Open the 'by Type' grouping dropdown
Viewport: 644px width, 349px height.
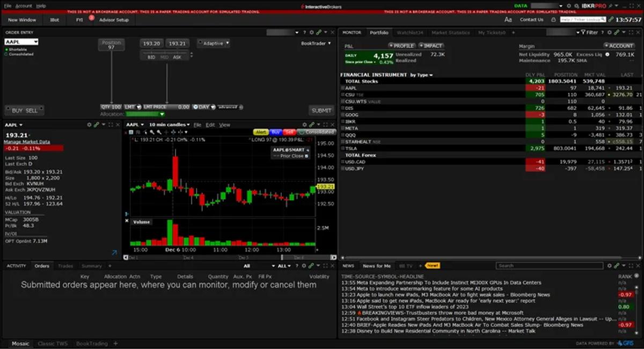(421, 75)
